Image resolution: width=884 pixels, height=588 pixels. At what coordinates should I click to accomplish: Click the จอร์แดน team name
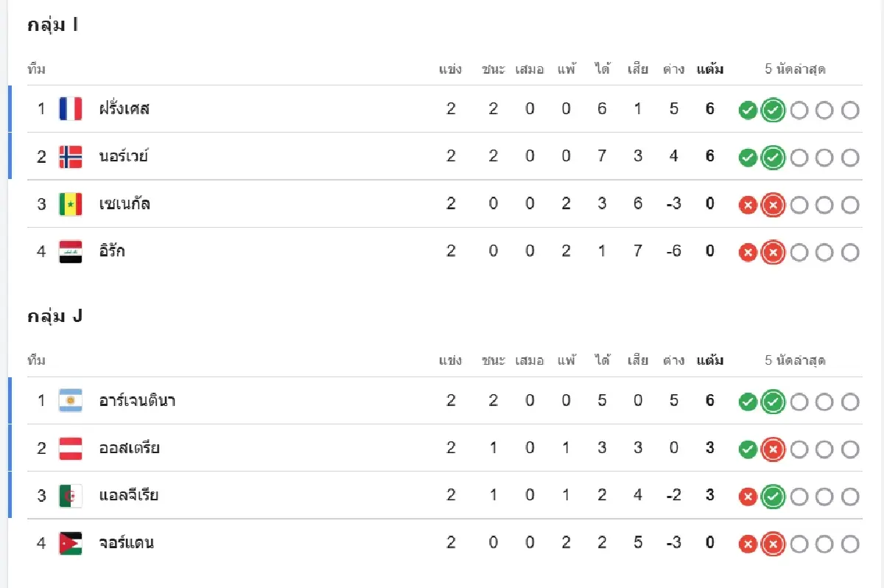point(126,543)
